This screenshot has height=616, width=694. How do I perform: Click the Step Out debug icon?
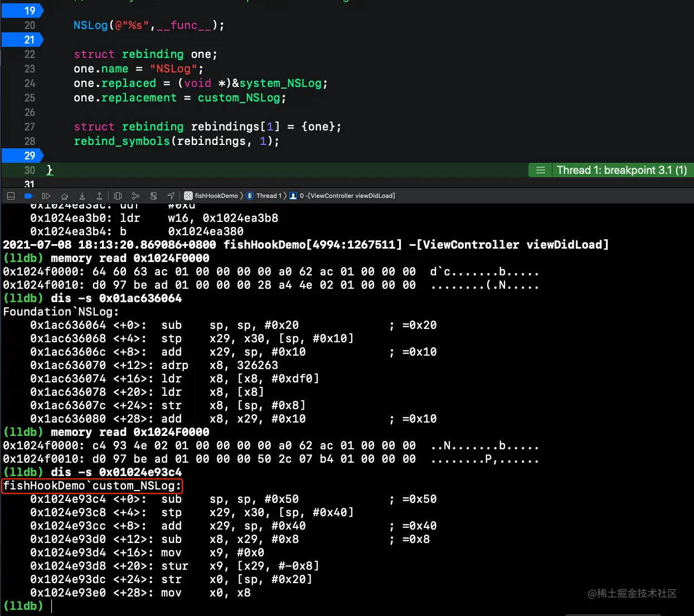[99, 196]
